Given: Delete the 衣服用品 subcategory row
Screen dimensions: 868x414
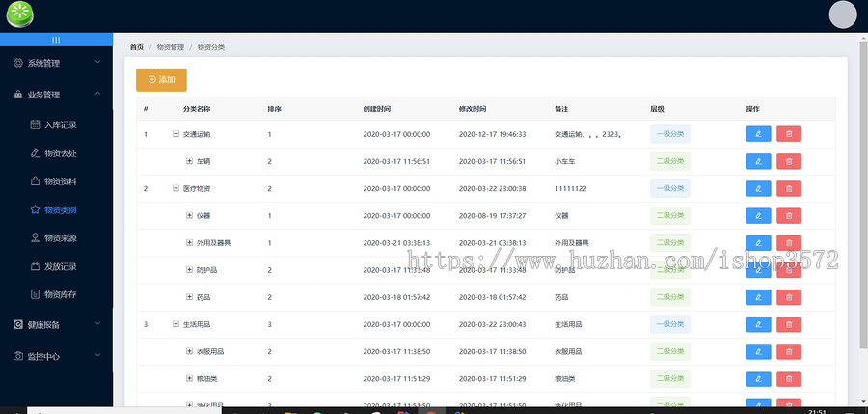Looking at the screenshot, I should pyautogui.click(x=789, y=351).
